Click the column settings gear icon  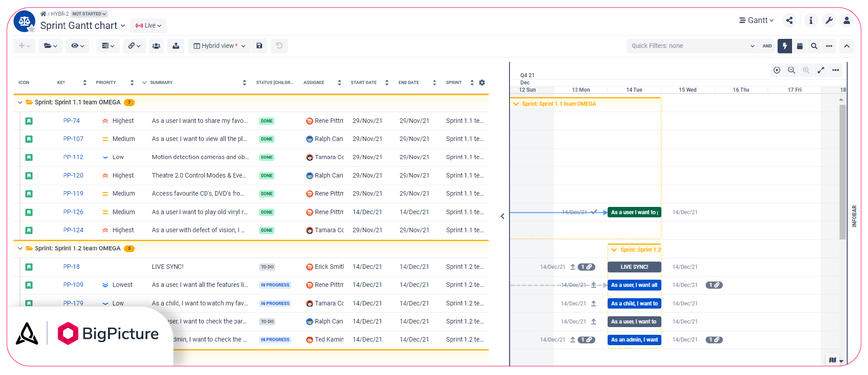(x=482, y=83)
